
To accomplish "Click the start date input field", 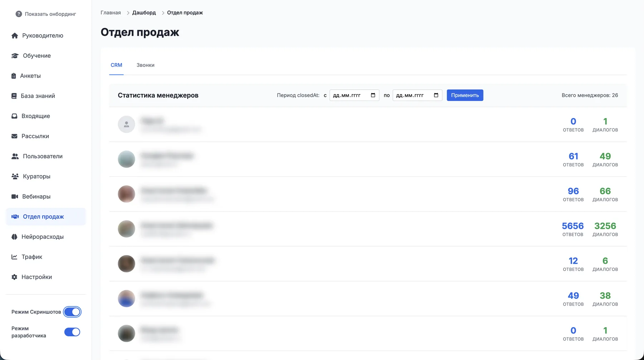I will (x=354, y=95).
